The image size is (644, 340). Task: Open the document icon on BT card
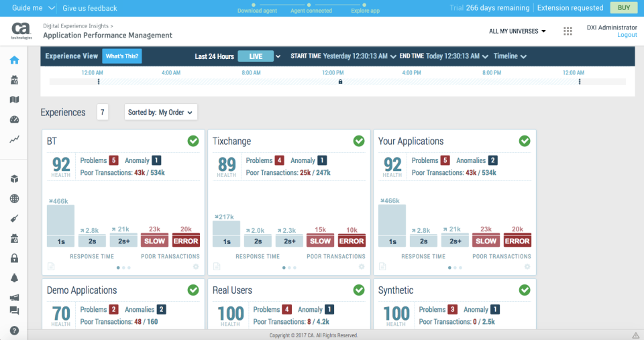51,266
